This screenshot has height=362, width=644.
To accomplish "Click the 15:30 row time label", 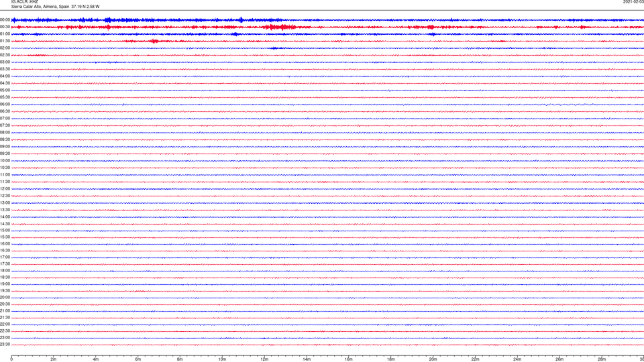I will pyautogui.click(x=5, y=237).
